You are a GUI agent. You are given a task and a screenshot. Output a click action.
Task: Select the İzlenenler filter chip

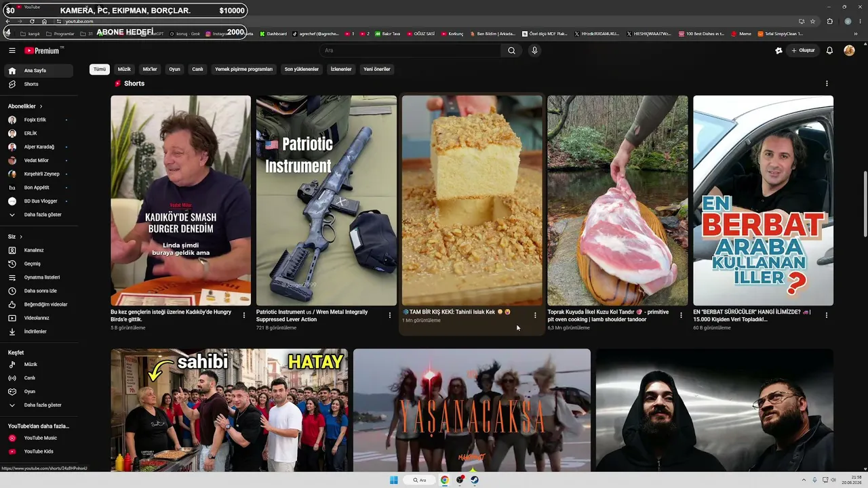coord(341,69)
